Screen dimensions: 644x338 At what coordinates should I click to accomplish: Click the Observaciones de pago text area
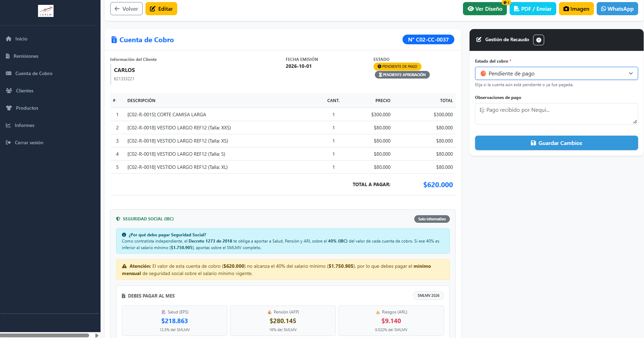556,114
